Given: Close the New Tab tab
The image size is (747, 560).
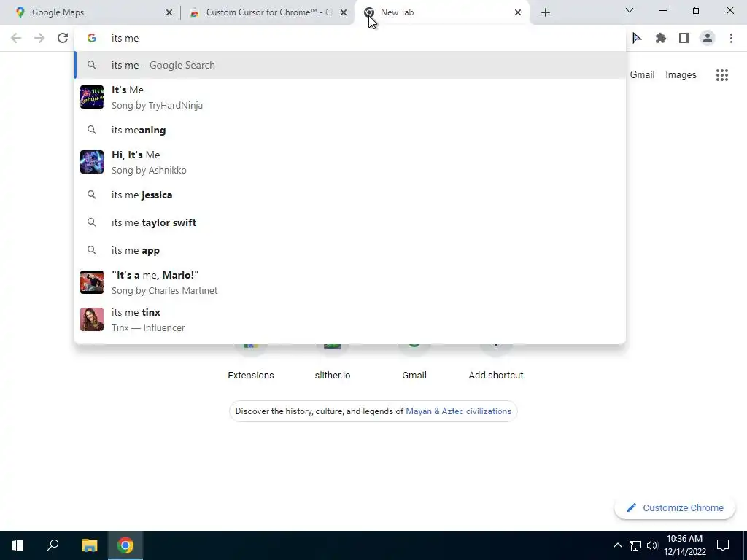Looking at the screenshot, I should (x=518, y=12).
